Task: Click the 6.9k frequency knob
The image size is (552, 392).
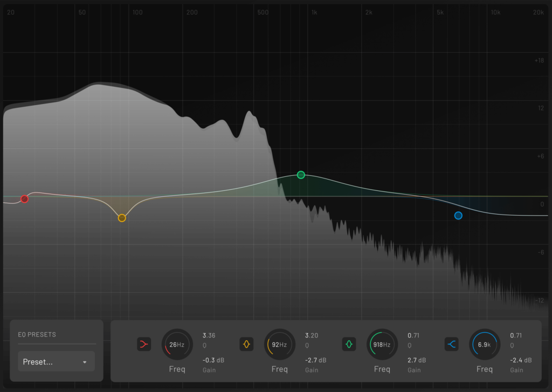Action: (x=485, y=345)
